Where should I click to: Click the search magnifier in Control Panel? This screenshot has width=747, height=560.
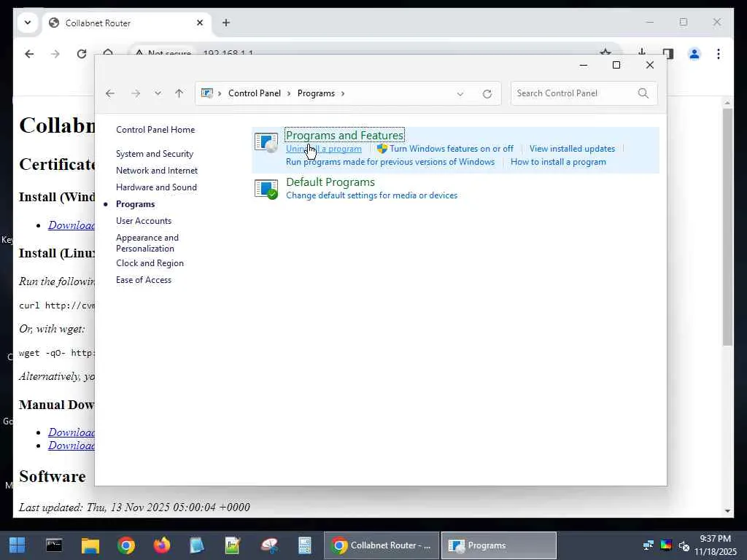[643, 93]
